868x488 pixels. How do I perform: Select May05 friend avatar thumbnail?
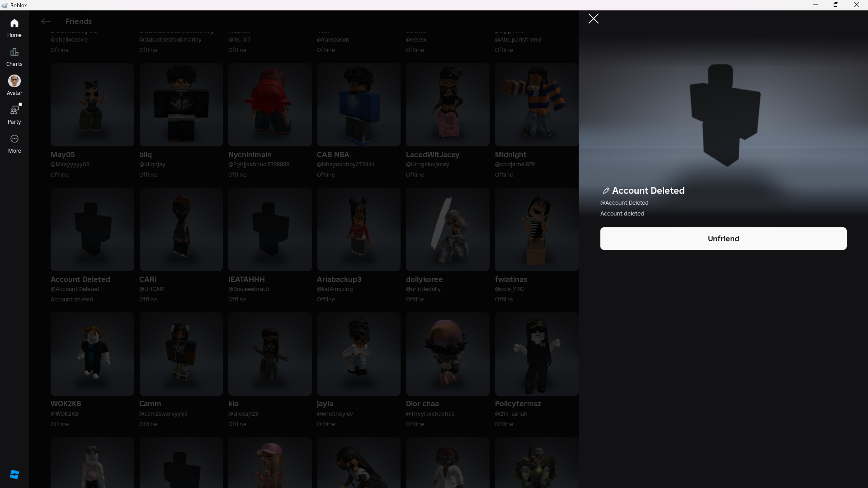point(92,105)
